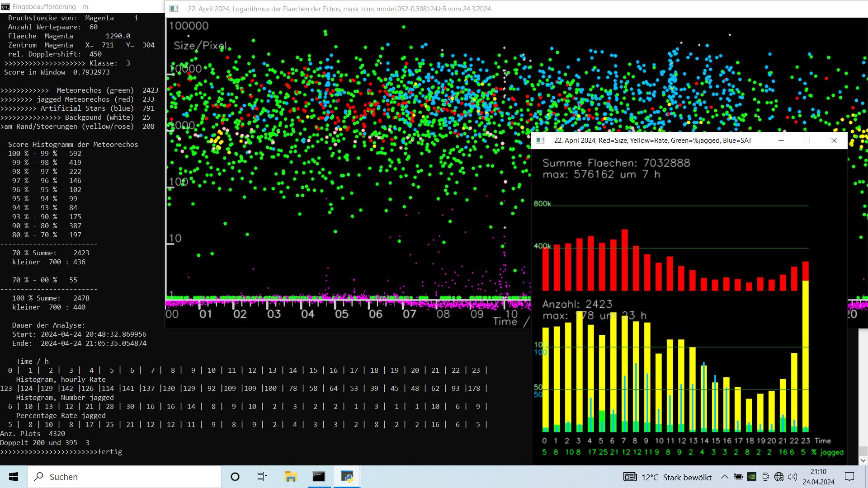This screenshot has width=868, height=488.
Task: Open the Cortana circle icon
Action: (235, 477)
